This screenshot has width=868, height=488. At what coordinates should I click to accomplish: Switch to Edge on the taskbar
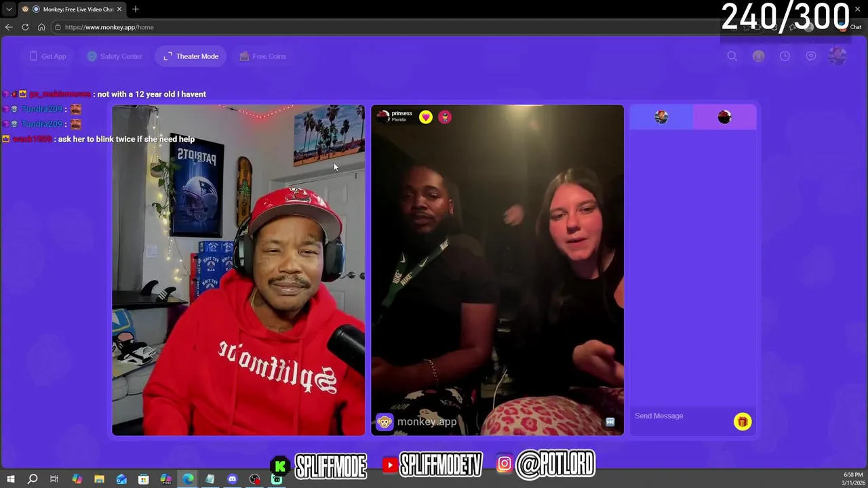pyautogui.click(x=188, y=479)
